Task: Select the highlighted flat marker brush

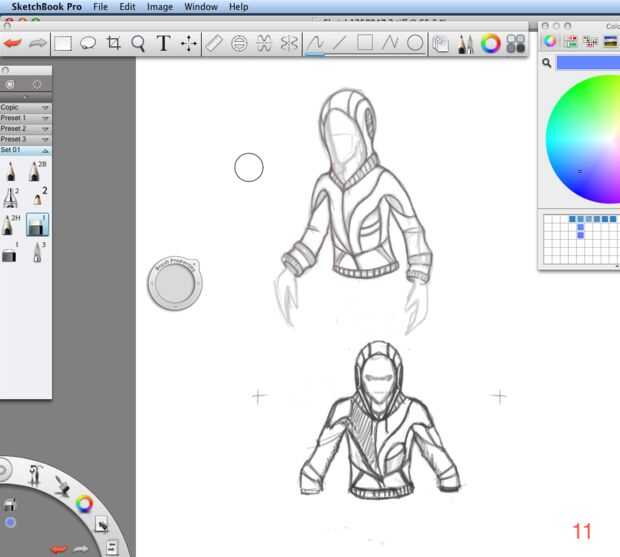Action: pyautogui.click(x=37, y=225)
